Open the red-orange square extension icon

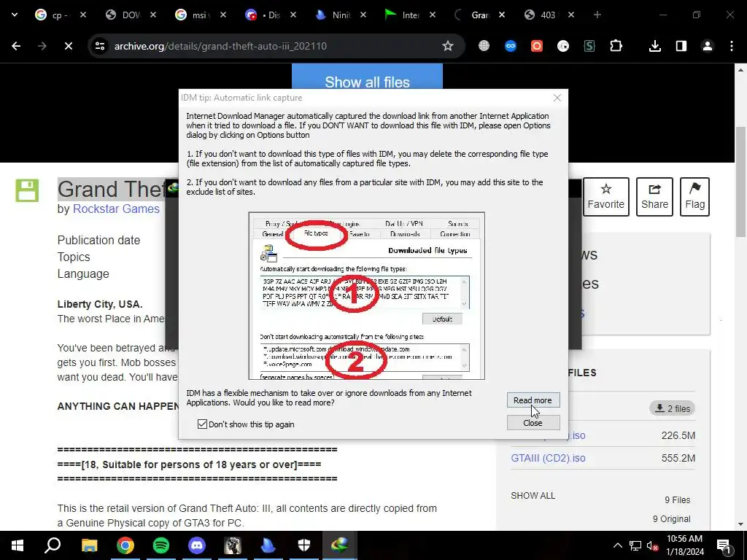point(537,46)
